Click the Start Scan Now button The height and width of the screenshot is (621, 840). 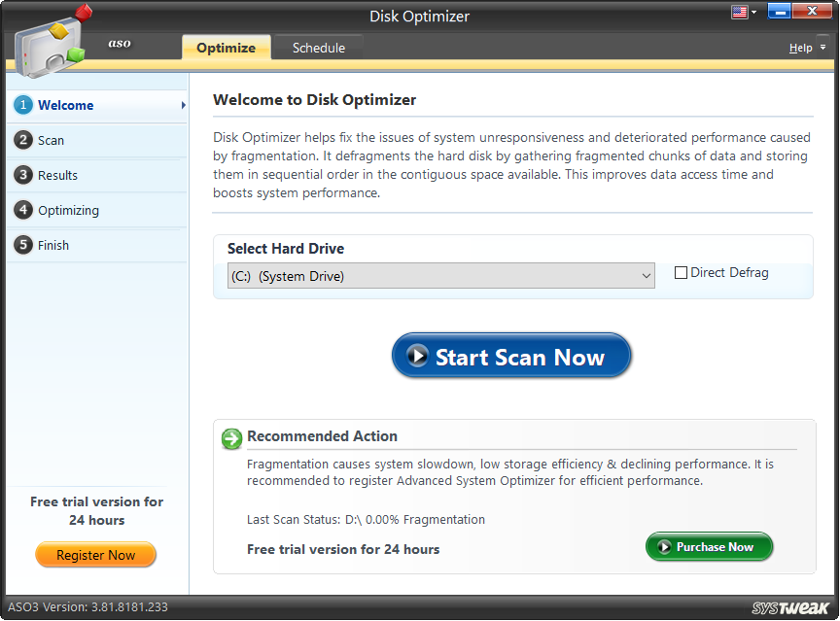pyautogui.click(x=511, y=356)
